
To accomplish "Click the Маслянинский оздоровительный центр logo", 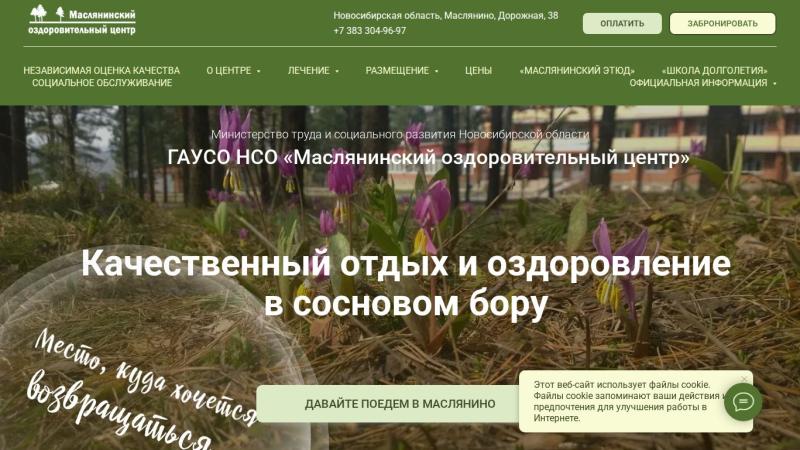I will coord(82,20).
